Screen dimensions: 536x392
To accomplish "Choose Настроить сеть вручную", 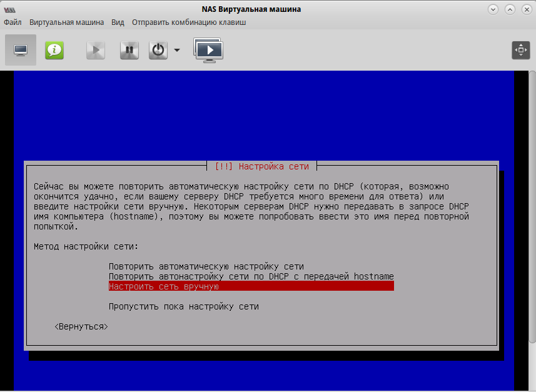I will click(x=251, y=286).
